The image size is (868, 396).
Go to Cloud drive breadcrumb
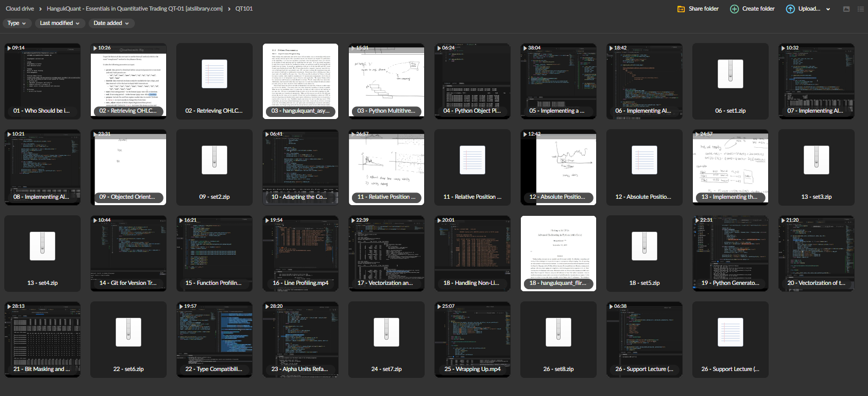(x=20, y=9)
